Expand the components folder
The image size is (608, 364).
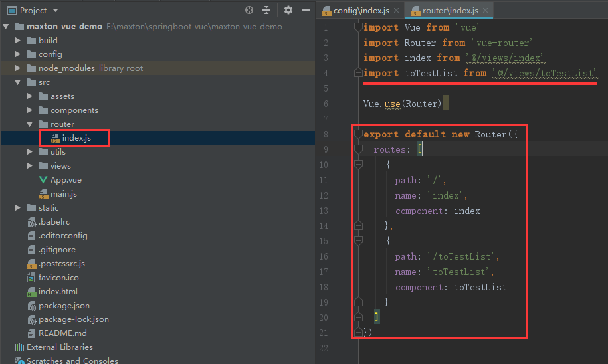click(x=30, y=110)
